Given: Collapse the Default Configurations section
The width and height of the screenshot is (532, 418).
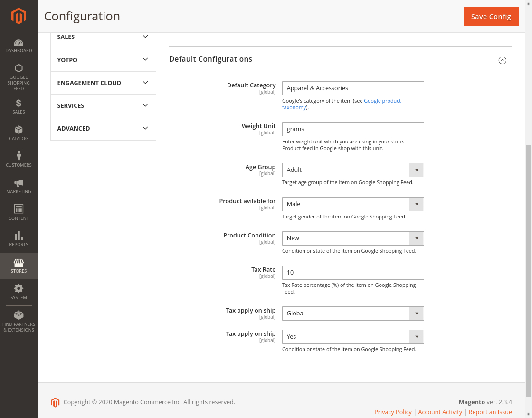Looking at the screenshot, I should [x=502, y=60].
